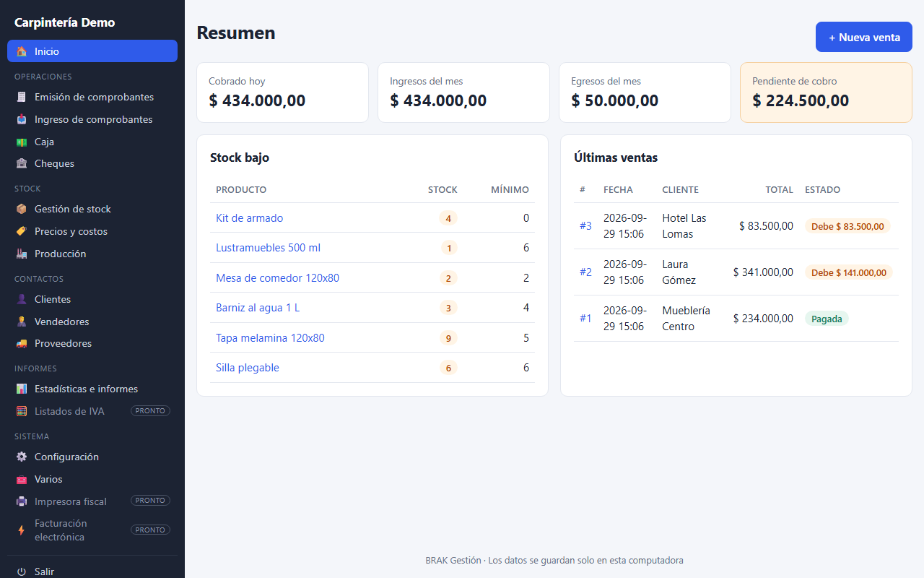Viewport: 924px width, 578px height.
Task: Open the Mesa de comedor 120x80 product
Action: click(x=277, y=278)
